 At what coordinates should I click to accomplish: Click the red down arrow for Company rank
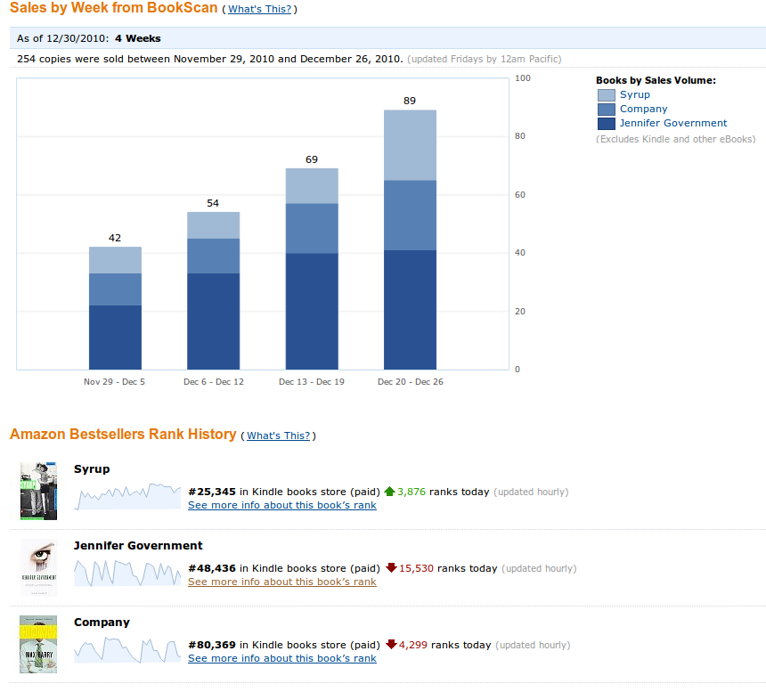tap(391, 644)
